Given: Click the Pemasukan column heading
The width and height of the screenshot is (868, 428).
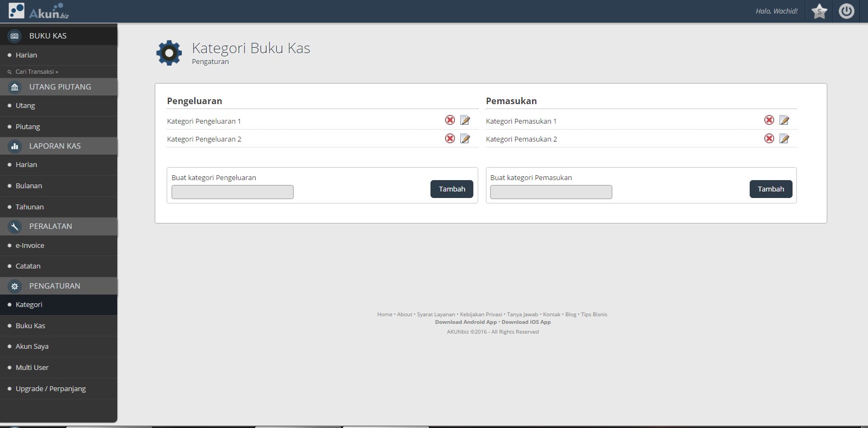Looking at the screenshot, I should click(x=511, y=101).
